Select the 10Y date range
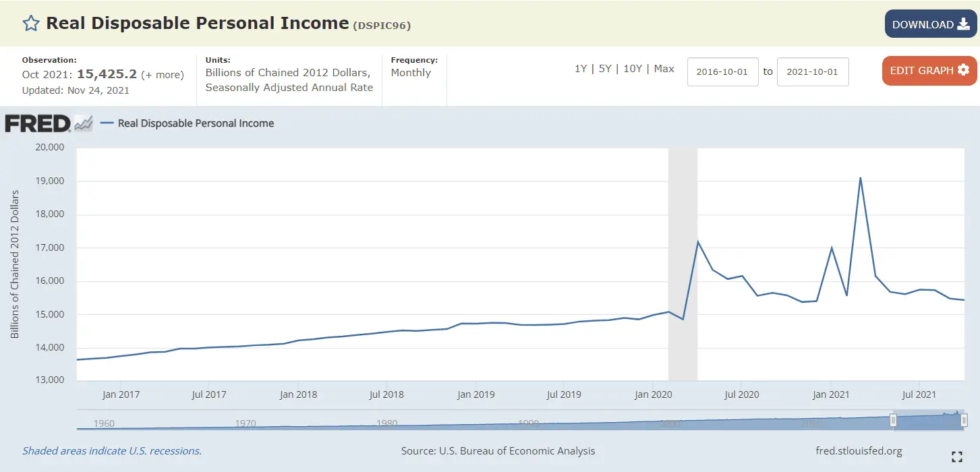The height and width of the screenshot is (472, 980). coord(633,69)
